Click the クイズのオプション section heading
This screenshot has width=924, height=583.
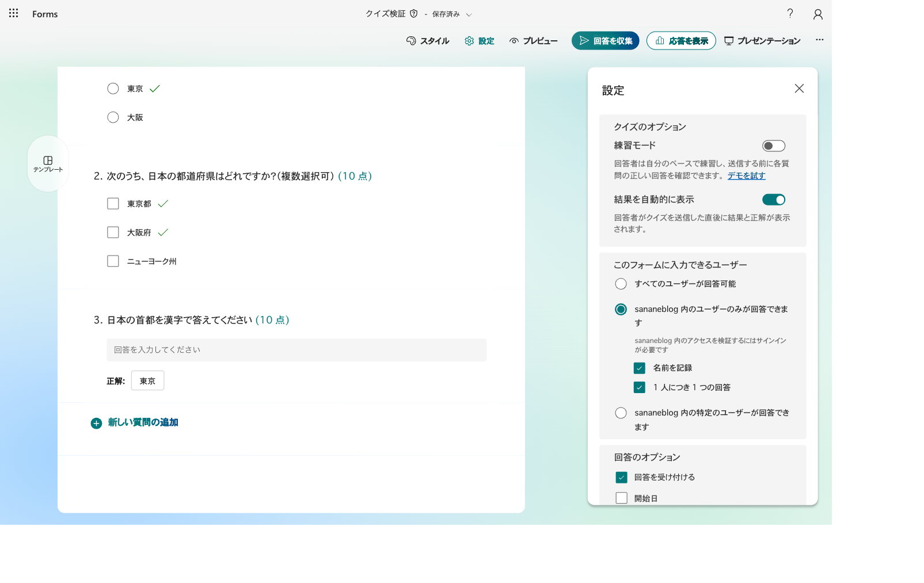[650, 127]
